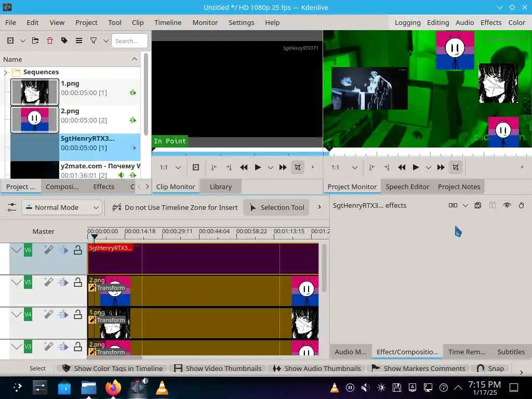Open the Timeline menu
This screenshot has width=532, height=399.
point(168,22)
